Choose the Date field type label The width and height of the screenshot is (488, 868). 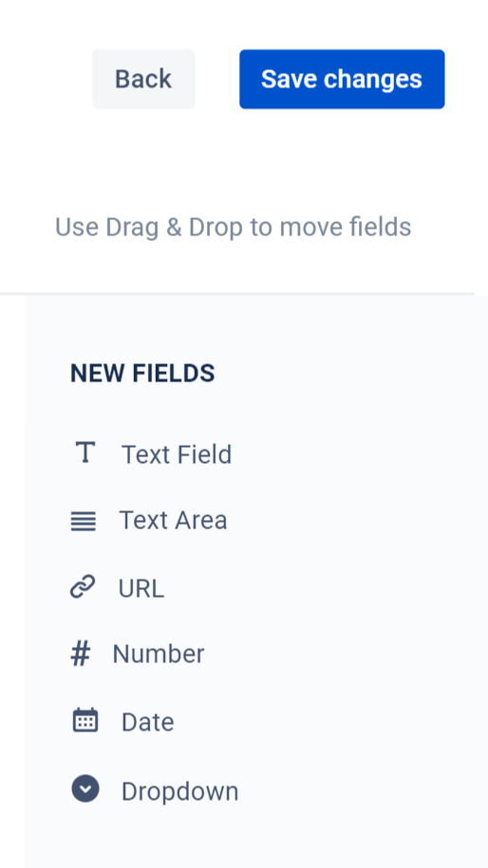148,723
